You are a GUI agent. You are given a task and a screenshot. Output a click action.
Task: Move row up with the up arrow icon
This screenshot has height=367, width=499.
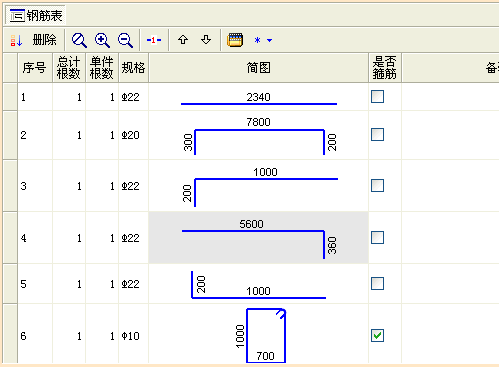click(183, 40)
